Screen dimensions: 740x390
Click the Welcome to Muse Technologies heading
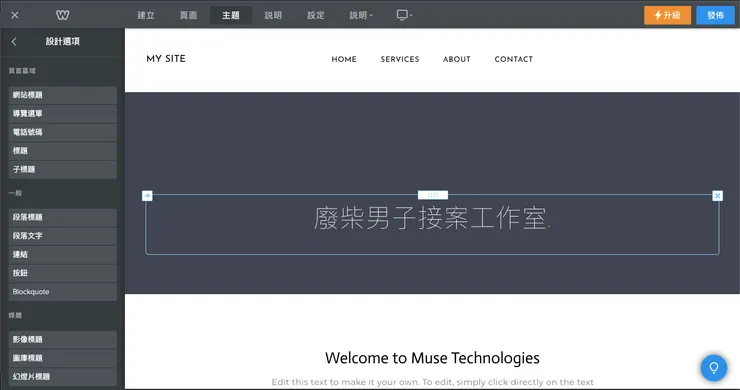click(x=432, y=358)
